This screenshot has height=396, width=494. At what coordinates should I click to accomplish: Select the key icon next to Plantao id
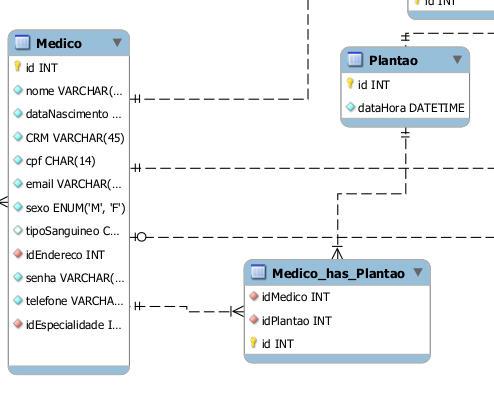click(x=350, y=83)
